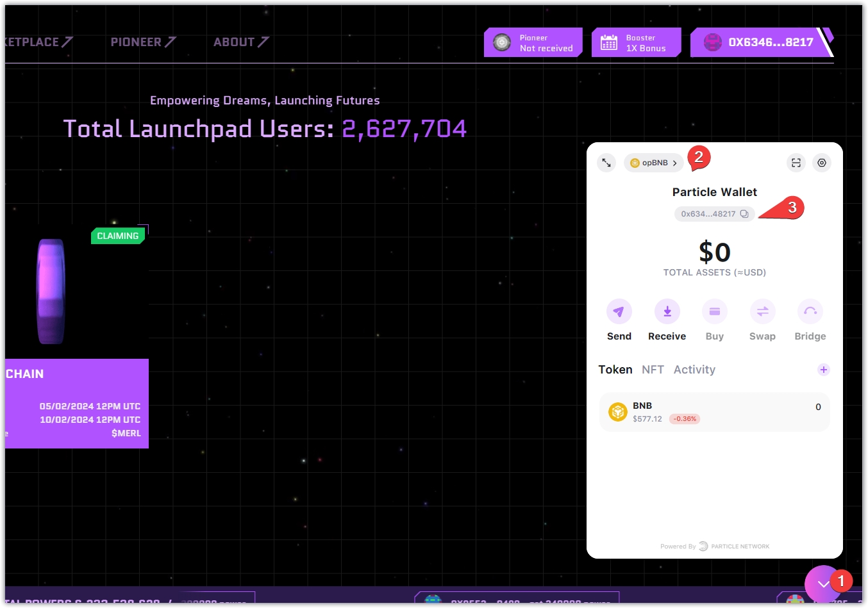Select the Token tab
Image resolution: width=868 pixels, height=608 pixels.
[x=615, y=370]
